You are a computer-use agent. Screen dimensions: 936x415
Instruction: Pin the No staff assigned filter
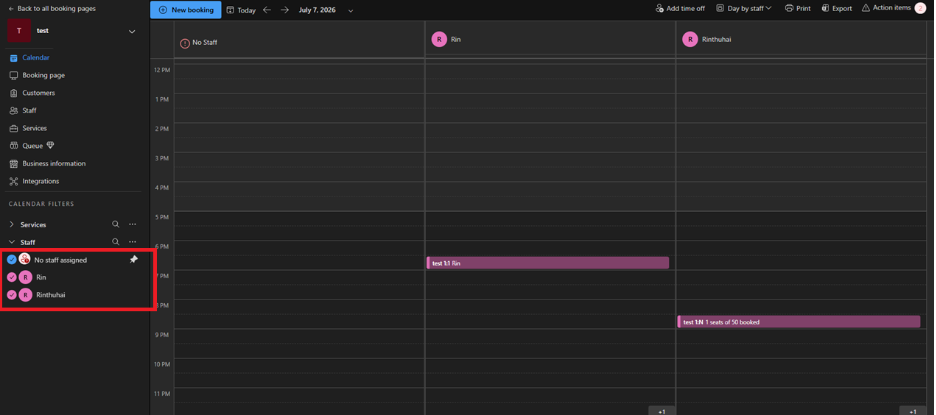[x=134, y=260]
